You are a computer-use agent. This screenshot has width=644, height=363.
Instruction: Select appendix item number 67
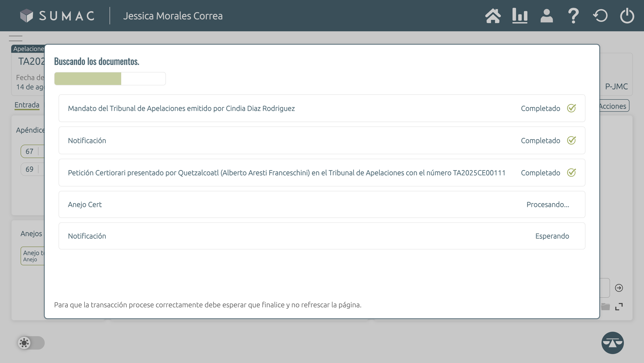(30, 151)
